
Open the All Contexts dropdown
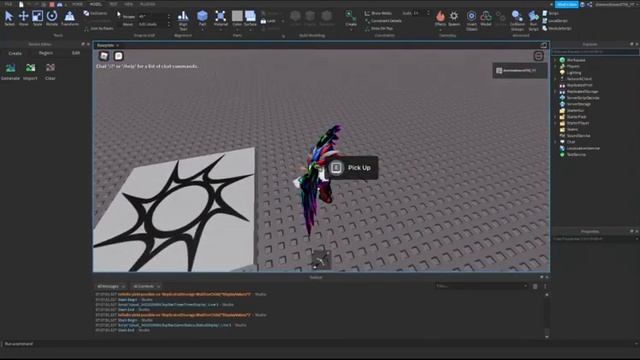point(146,286)
